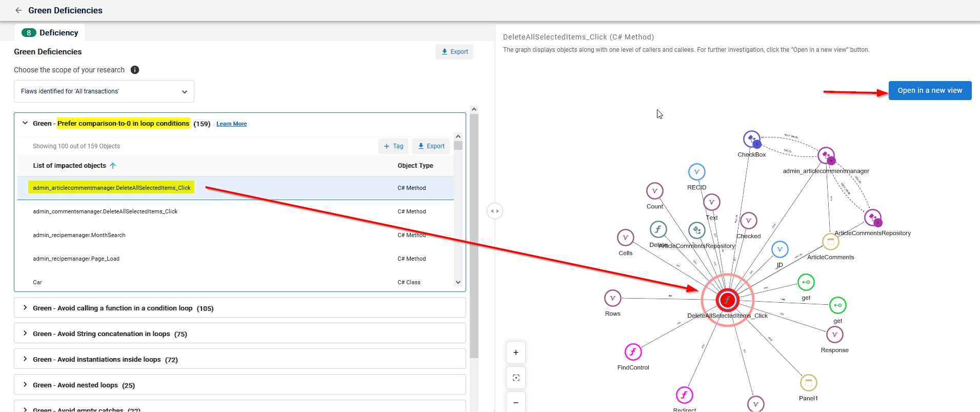Click the info icon next to research scope
Screen dimensions: 980x412
(x=135, y=70)
